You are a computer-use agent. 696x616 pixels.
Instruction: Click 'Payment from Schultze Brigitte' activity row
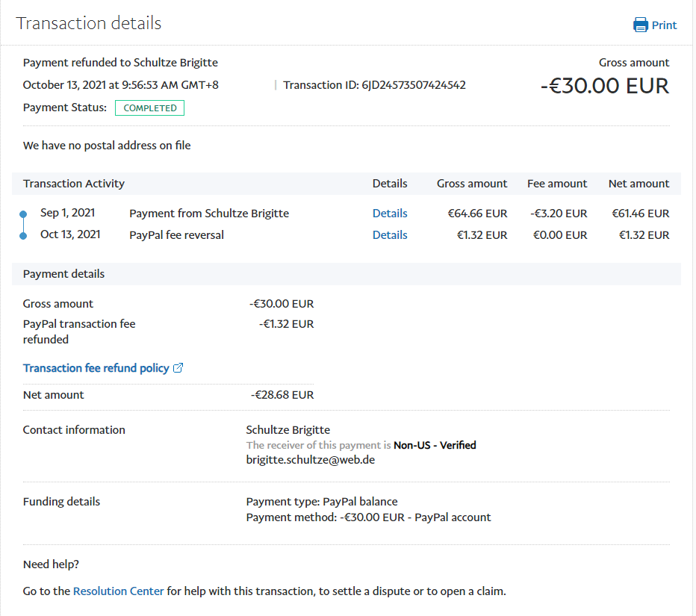(209, 214)
